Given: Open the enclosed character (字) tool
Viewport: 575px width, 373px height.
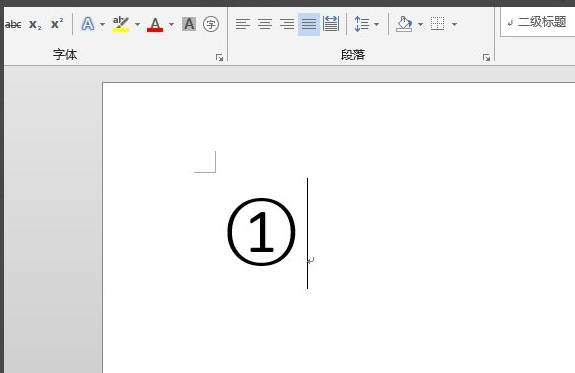Looking at the screenshot, I should (211, 24).
